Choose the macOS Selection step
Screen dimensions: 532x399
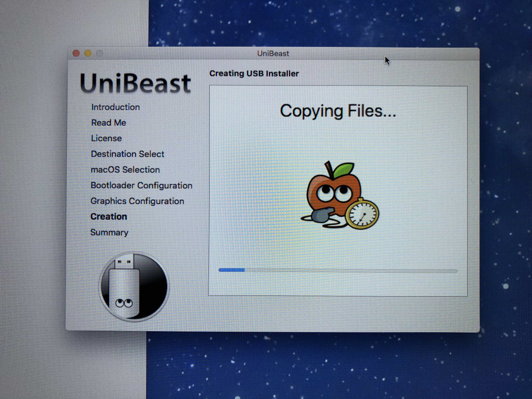pyautogui.click(x=125, y=170)
